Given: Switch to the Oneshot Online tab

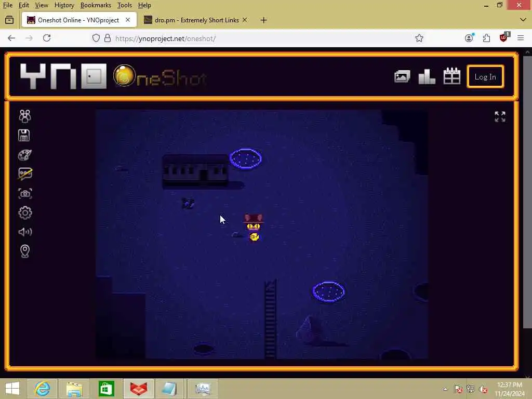Looking at the screenshot, I should pyautogui.click(x=79, y=20).
